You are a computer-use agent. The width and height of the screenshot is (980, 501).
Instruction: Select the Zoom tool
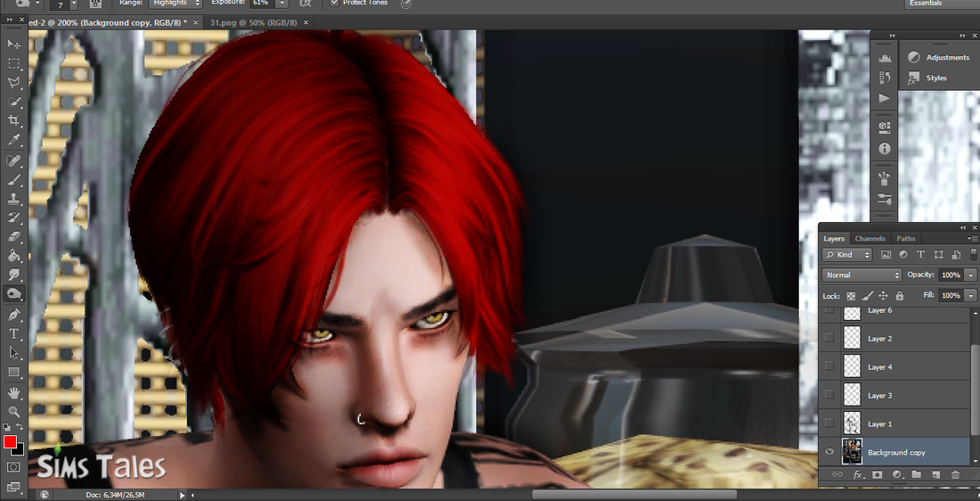[x=13, y=412]
